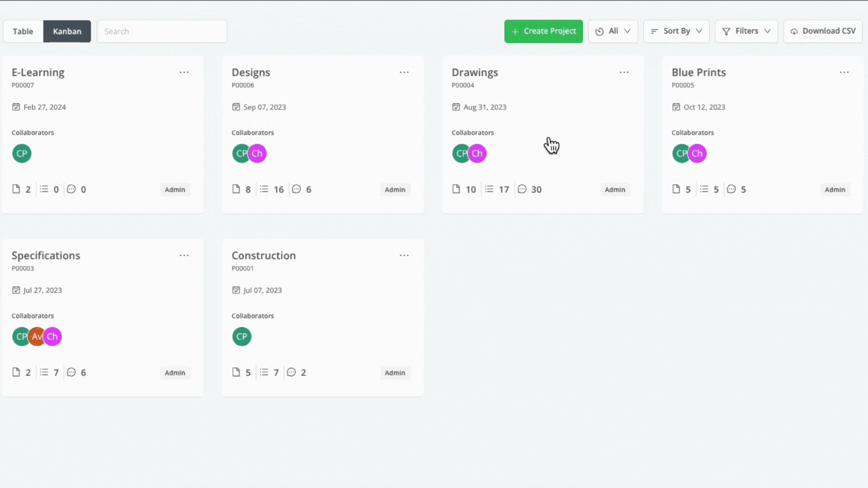This screenshot has height=488, width=868.
Task: Click the Create Project button
Action: click(x=543, y=31)
